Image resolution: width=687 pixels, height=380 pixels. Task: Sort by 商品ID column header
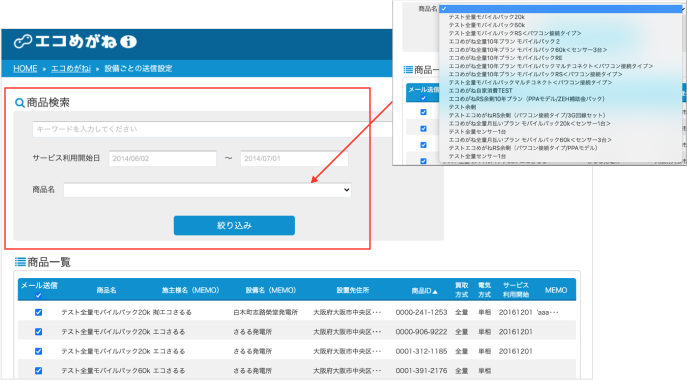[421, 291]
